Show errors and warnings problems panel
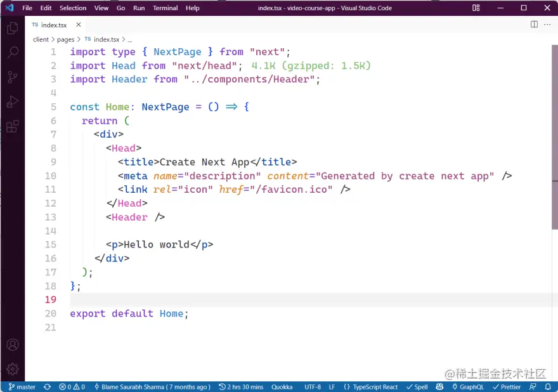This screenshot has width=558, height=392. 72,387
